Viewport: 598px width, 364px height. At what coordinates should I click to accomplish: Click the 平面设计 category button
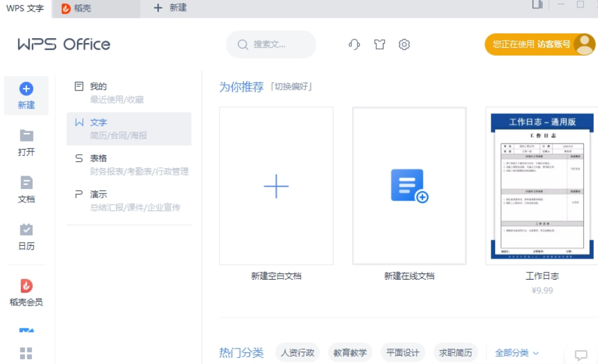403,353
